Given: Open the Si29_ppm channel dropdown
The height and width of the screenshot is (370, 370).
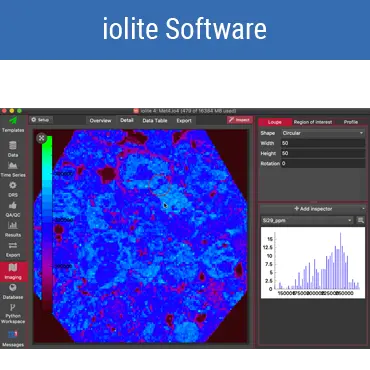Looking at the screenshot, I should pyautogui.click(x=307, y=220).
